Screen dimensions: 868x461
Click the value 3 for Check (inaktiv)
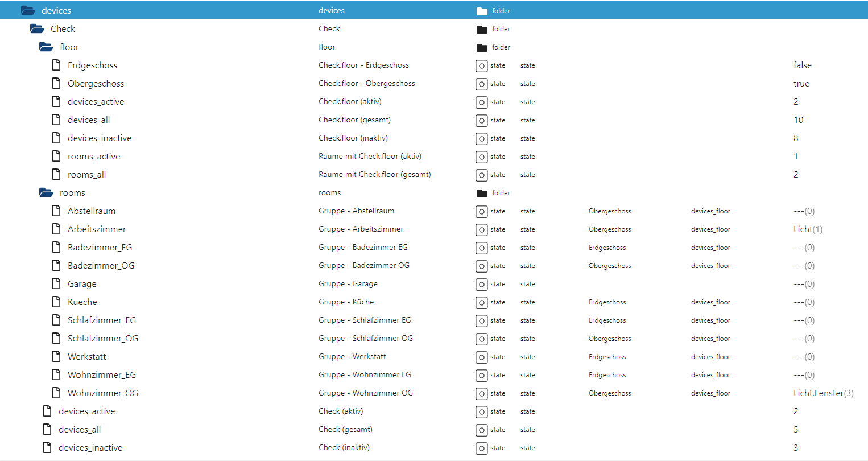pyautogui.click(x=796, y=447)
